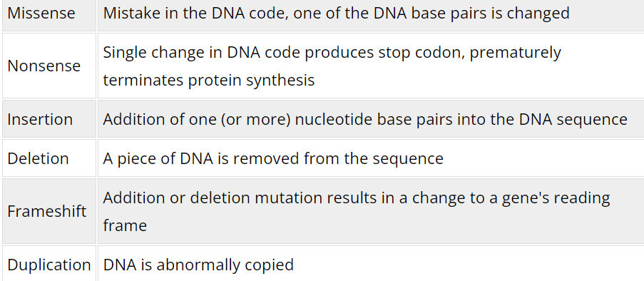Click the Missense description about base pairs changed

coord(336,13)
